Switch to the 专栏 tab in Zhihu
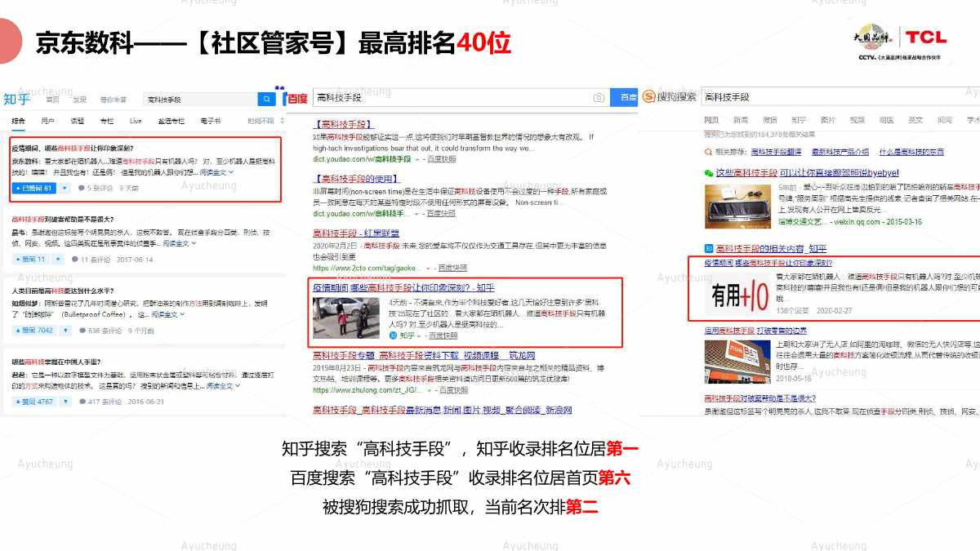 click(x=106, y=121)
